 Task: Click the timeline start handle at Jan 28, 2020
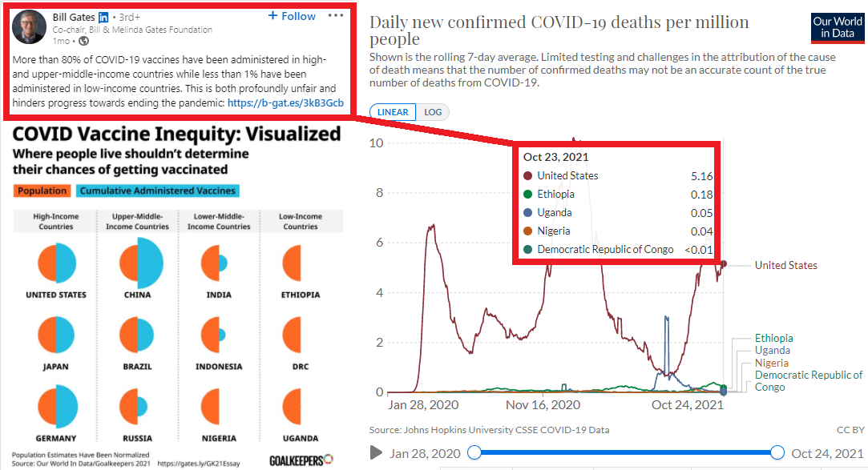point(474,453)
